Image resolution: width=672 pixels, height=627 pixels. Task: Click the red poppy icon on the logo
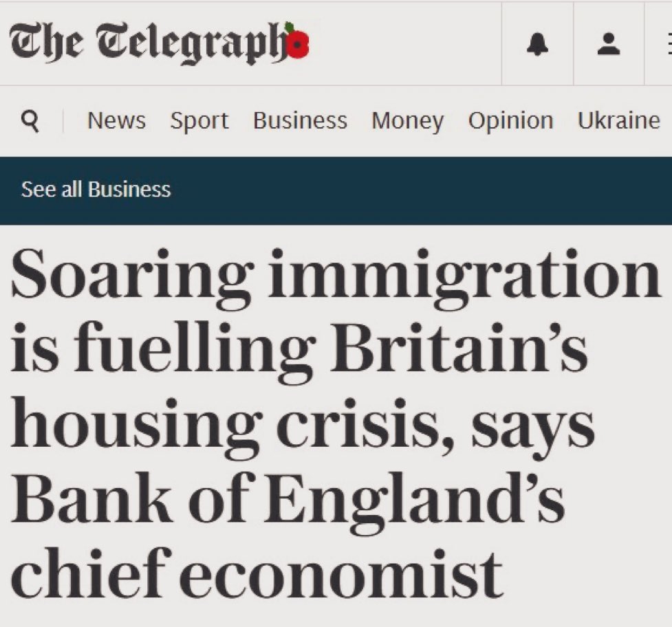coord(296,43)
